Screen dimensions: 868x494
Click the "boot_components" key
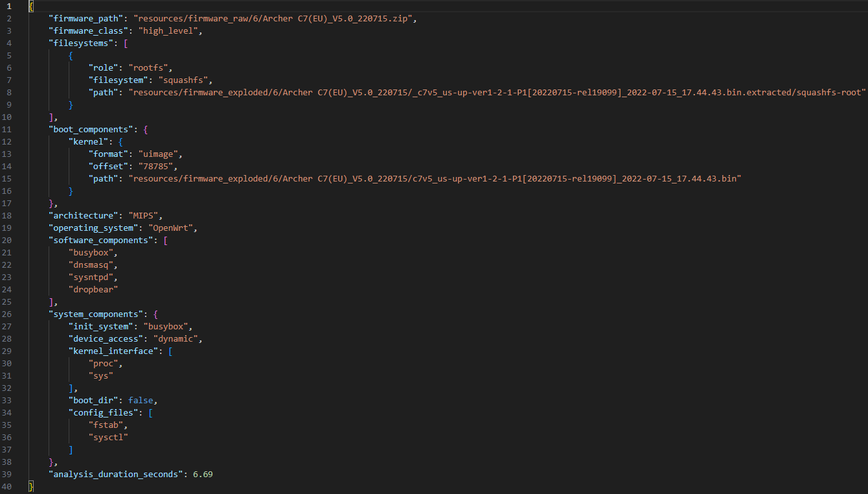tap(91, 129)
